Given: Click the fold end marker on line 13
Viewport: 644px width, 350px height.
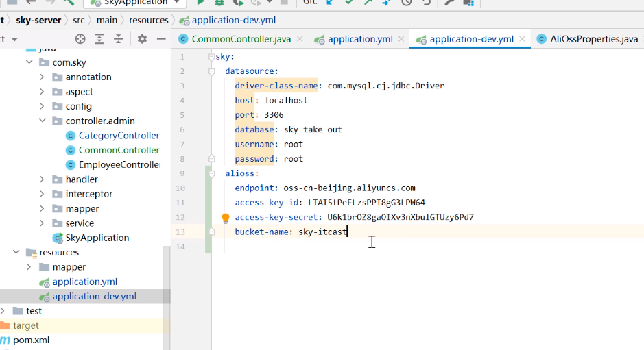Looking at the screenshot, I should [211, 232].
